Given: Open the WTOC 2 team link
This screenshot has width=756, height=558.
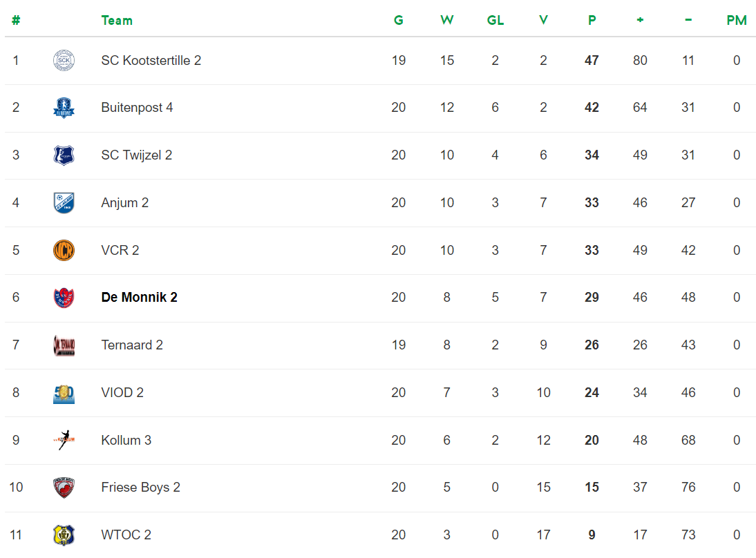Looking at the screenshot, I should (x=126, y=535).
